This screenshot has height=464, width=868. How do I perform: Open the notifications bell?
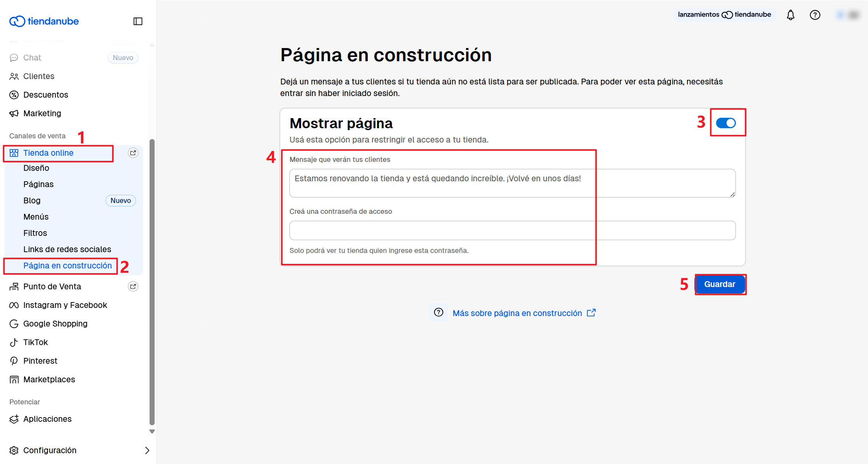click(790, 15)
